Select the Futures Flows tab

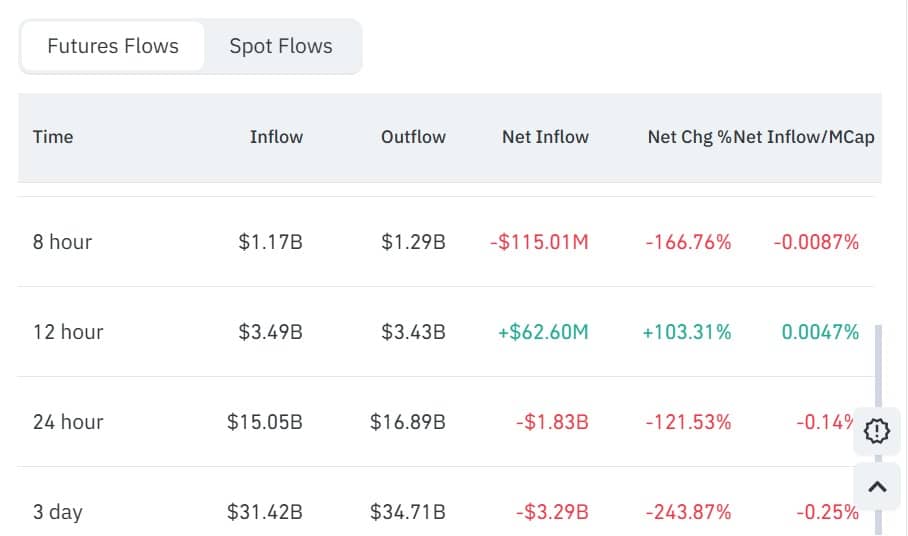113,46
